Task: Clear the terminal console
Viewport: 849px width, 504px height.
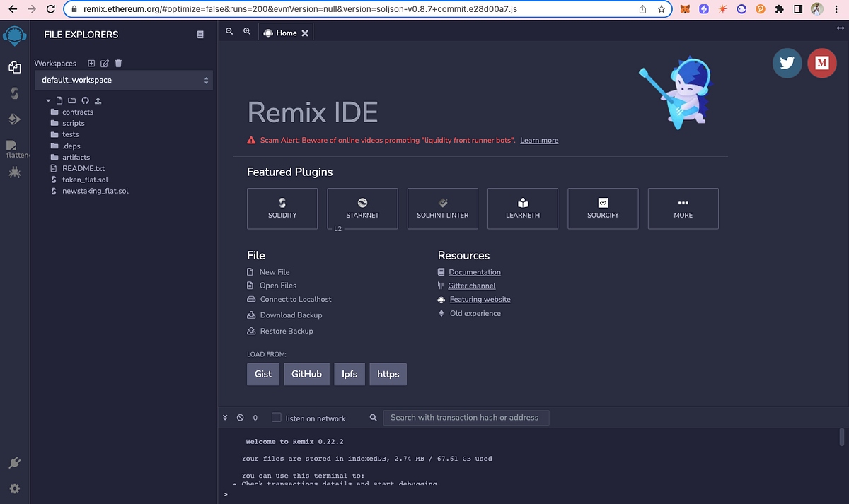Action: click(240, 417)
